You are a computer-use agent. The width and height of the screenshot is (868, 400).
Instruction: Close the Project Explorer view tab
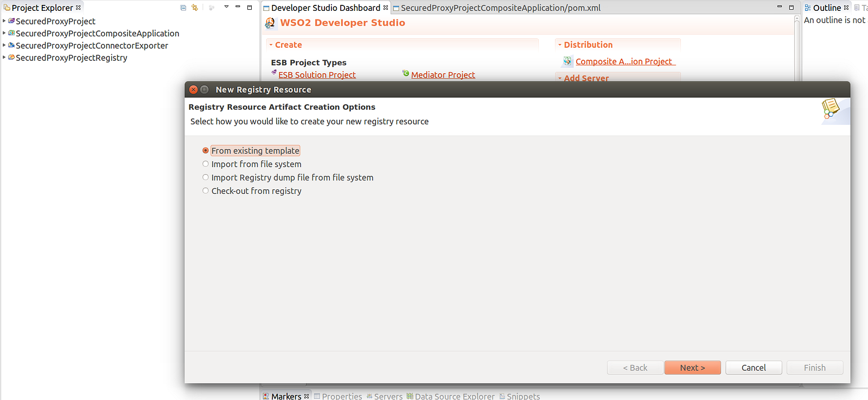click(x=78, y=8)
